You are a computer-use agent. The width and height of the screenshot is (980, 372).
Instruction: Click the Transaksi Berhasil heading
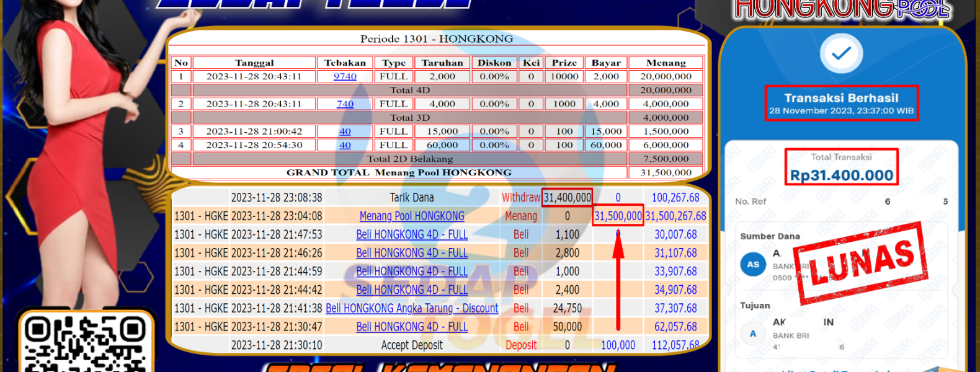point(841,97)
